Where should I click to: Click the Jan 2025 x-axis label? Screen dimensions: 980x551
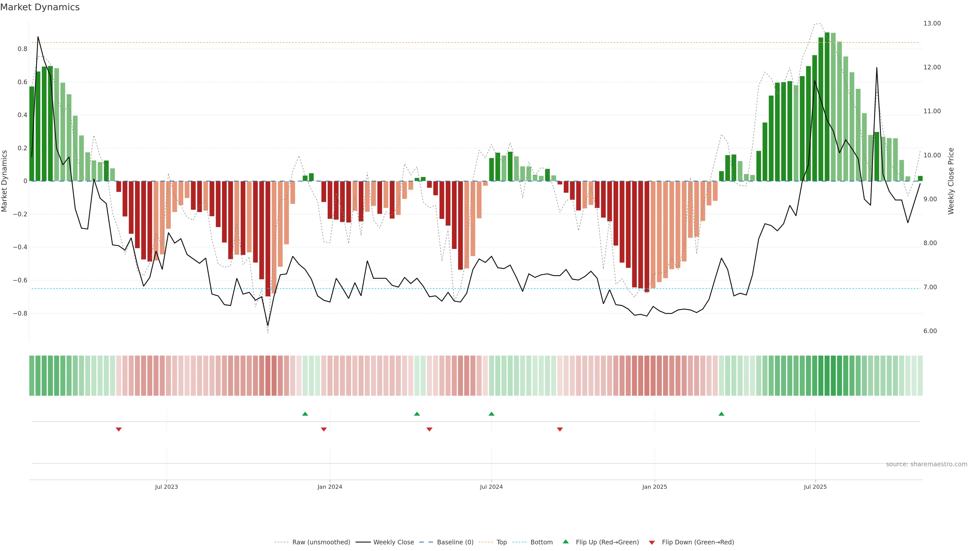pyautogui.click(x=654, y=487)
